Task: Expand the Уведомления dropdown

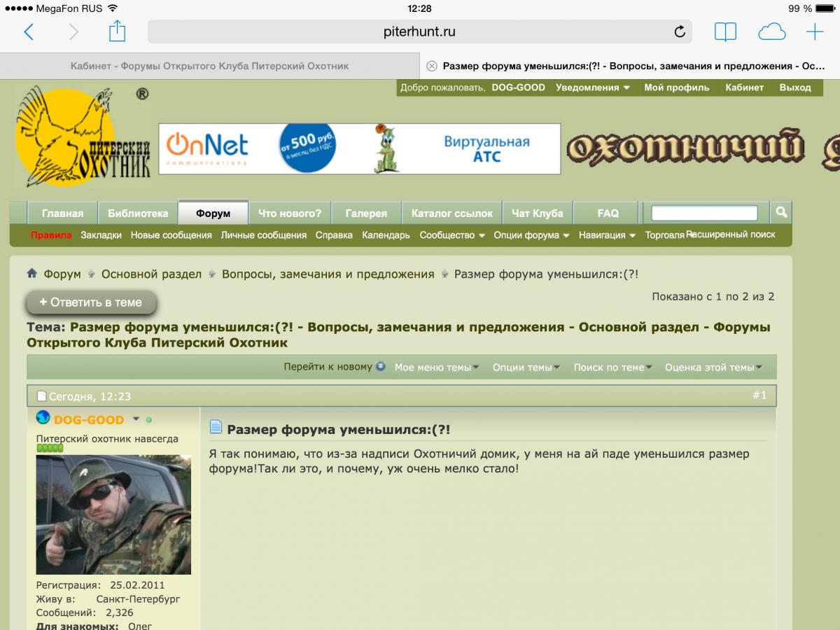Action: (x=592, y=87)
